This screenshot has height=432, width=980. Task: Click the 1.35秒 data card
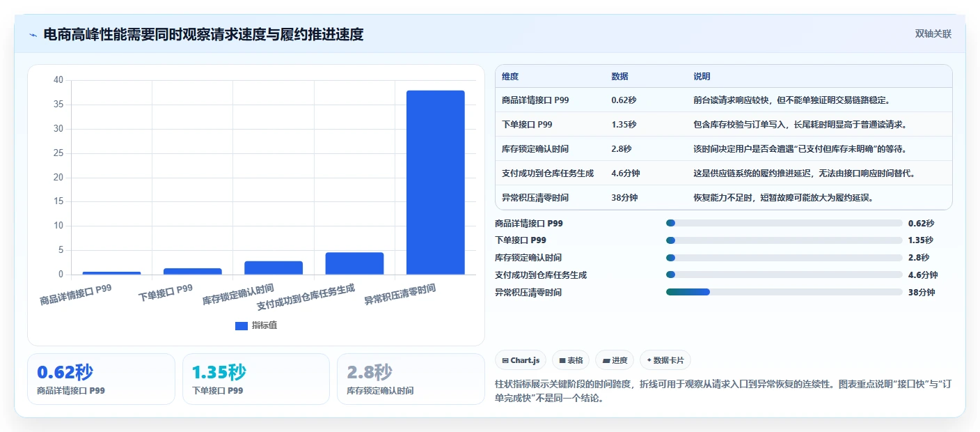[x=255, y=379]
